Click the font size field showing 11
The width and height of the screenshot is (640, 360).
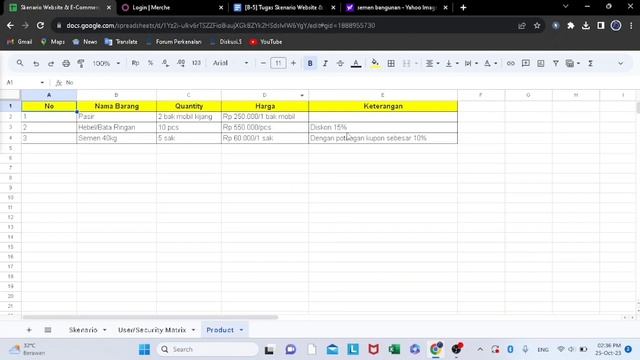278,63
